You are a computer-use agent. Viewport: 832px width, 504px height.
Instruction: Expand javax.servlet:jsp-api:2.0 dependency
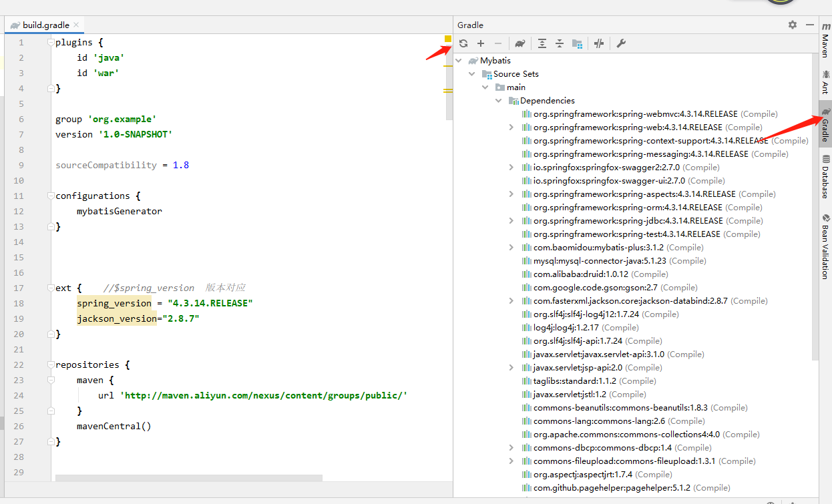coord(511,368)
